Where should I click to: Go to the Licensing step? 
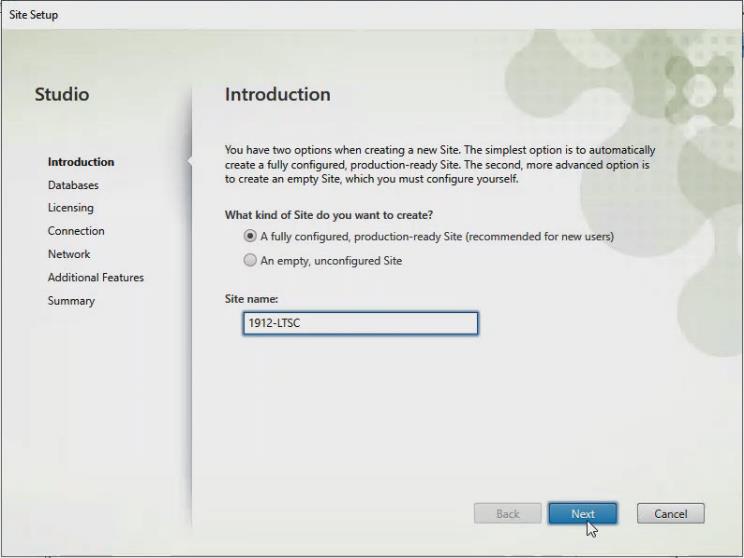point(71,208)
